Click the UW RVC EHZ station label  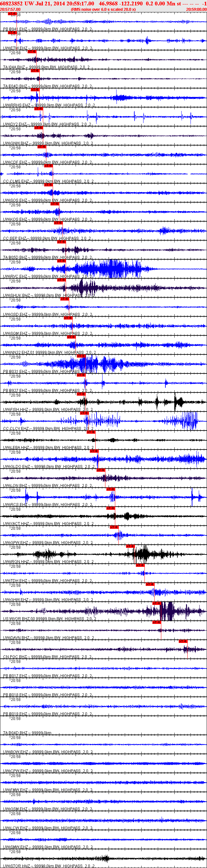[15, 276]
